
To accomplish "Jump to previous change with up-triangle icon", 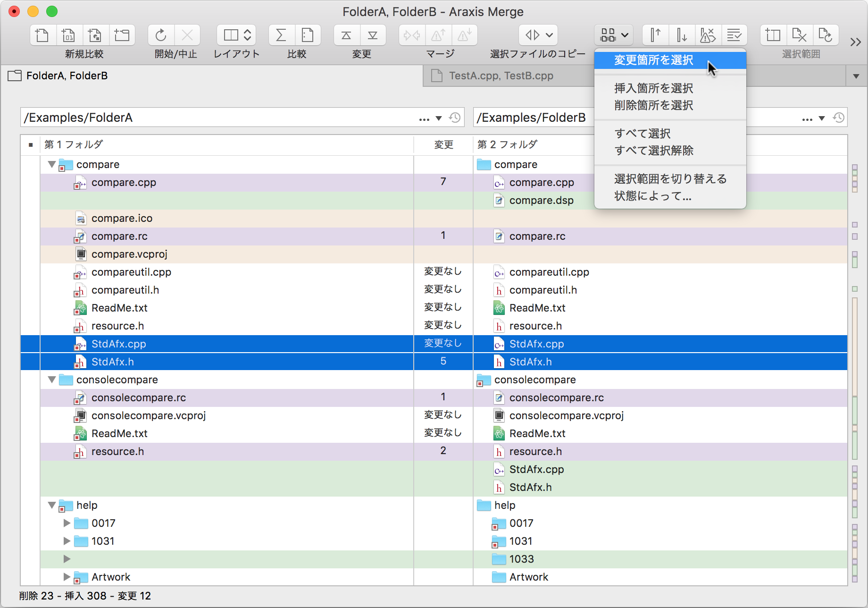I will (346, 35).
